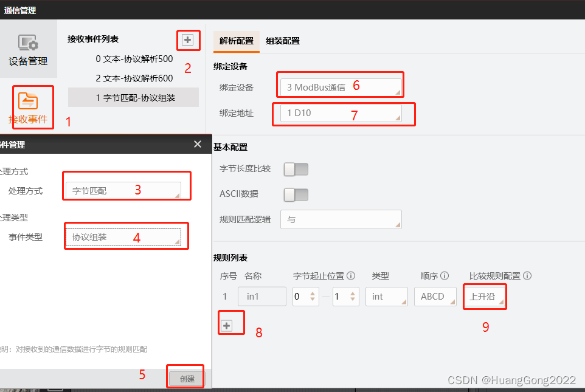The width and height of the screenshot is (585, 392).
Task: Open the byte order ABCD dropdown
Action: (435, 297)
